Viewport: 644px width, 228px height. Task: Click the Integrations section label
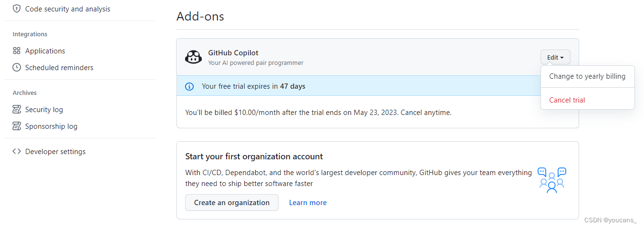pos(30,34)
